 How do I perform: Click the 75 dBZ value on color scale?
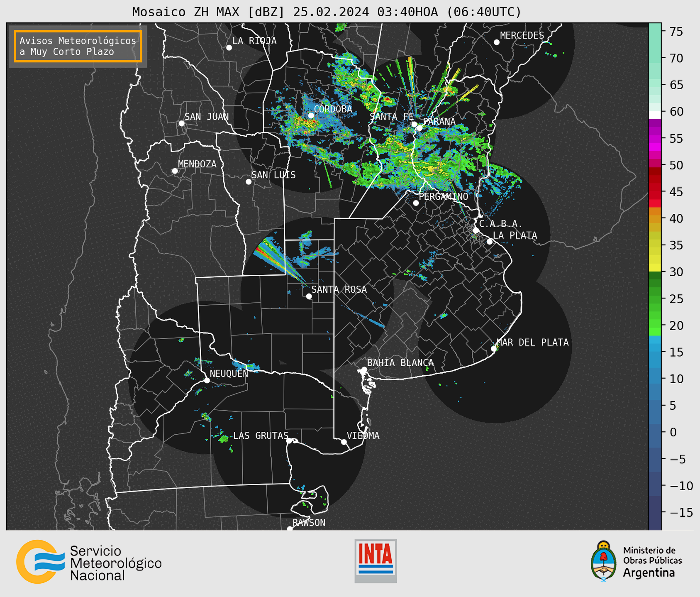point(676,32)
